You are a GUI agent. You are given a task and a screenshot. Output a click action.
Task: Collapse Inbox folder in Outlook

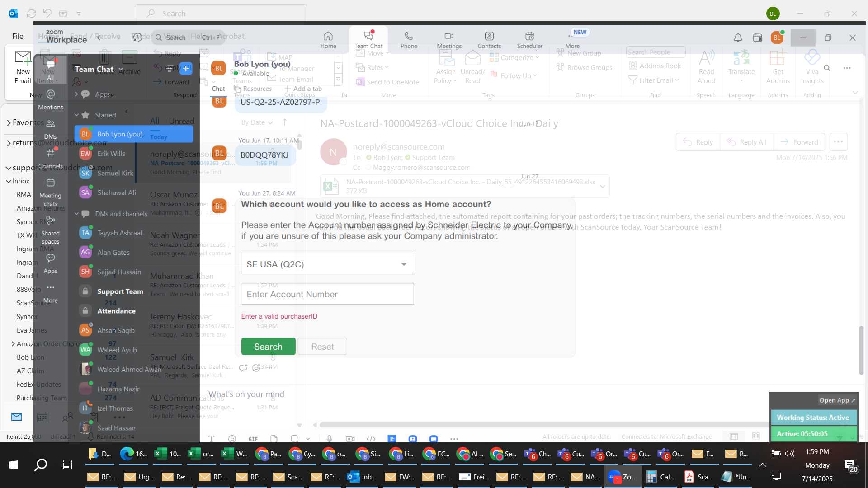[9, 181]
